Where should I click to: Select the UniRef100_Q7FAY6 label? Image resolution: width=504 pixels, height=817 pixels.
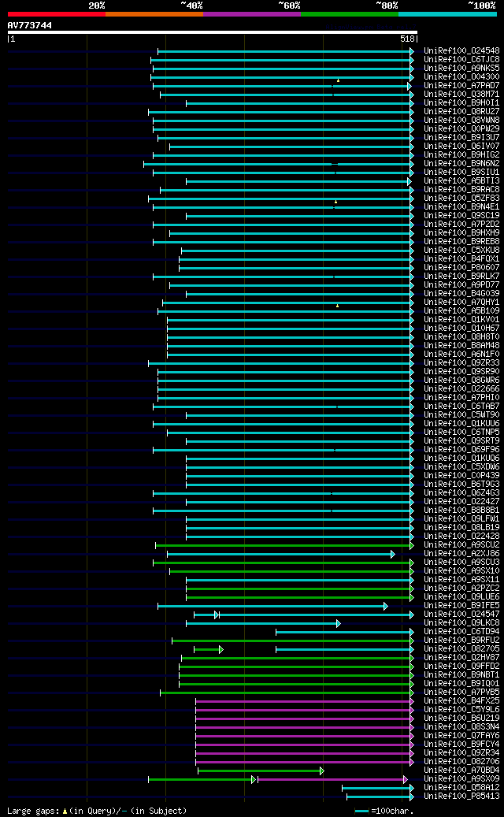tap(461, 736)
